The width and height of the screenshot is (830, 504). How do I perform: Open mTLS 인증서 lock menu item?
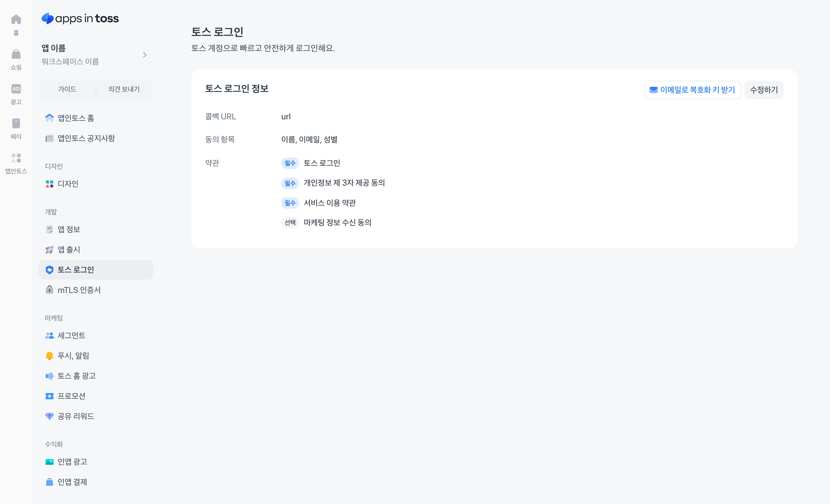tap(79, 290)
